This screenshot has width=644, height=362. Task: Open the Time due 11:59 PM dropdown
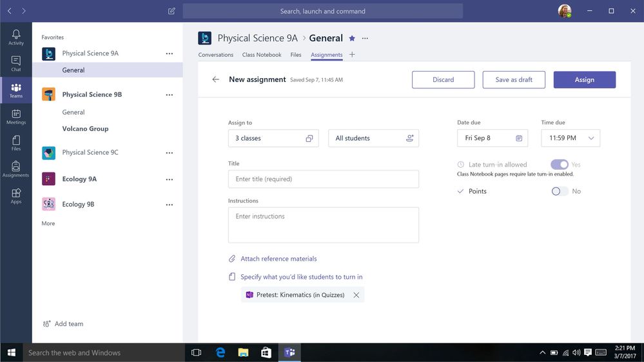(570, 138)
